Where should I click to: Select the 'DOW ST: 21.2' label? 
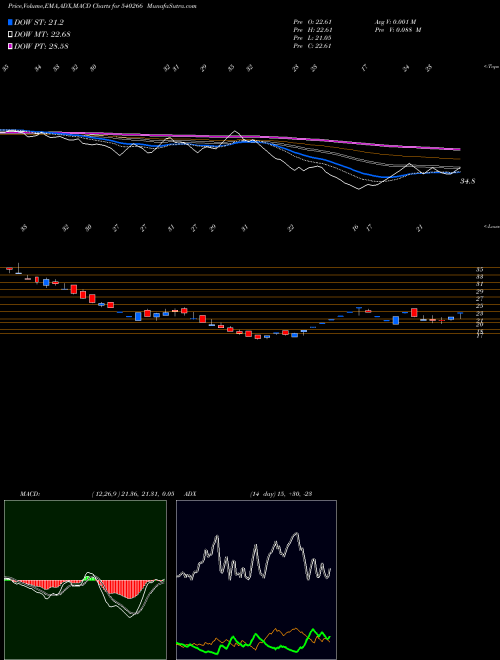click(x=39, y=23)
